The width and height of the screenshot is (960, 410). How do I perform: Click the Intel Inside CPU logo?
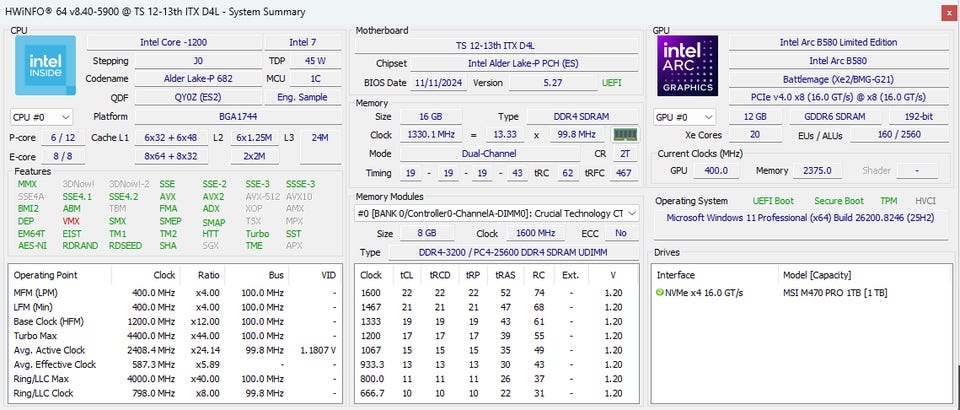tap(45, 65)
